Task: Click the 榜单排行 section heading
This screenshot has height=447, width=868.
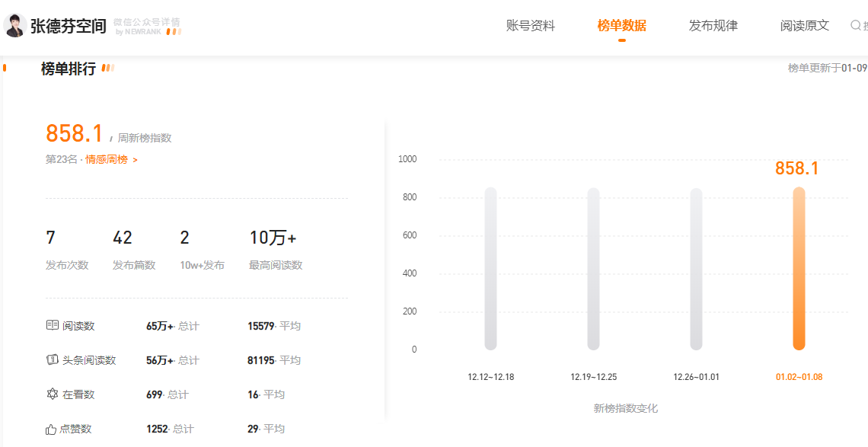Action: click(x=68, y=69)
